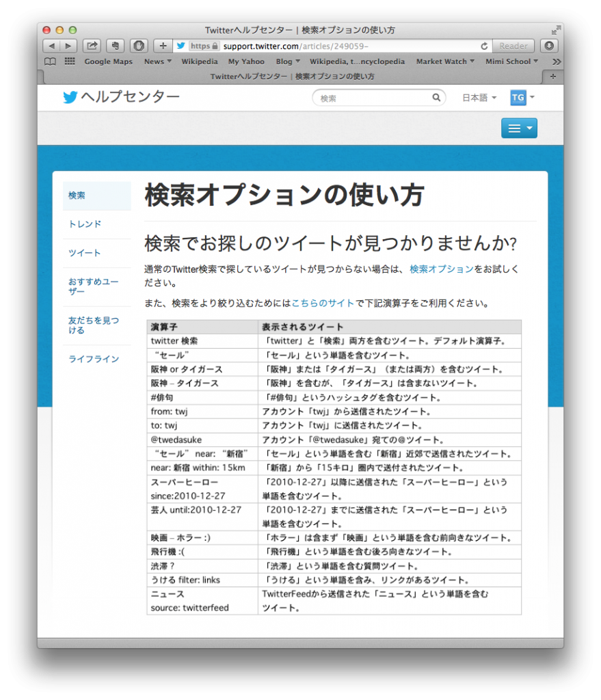Screen dimensions: 601x700
Task: Open the Downloads icon in the toolbar
Action: (549, 46)
